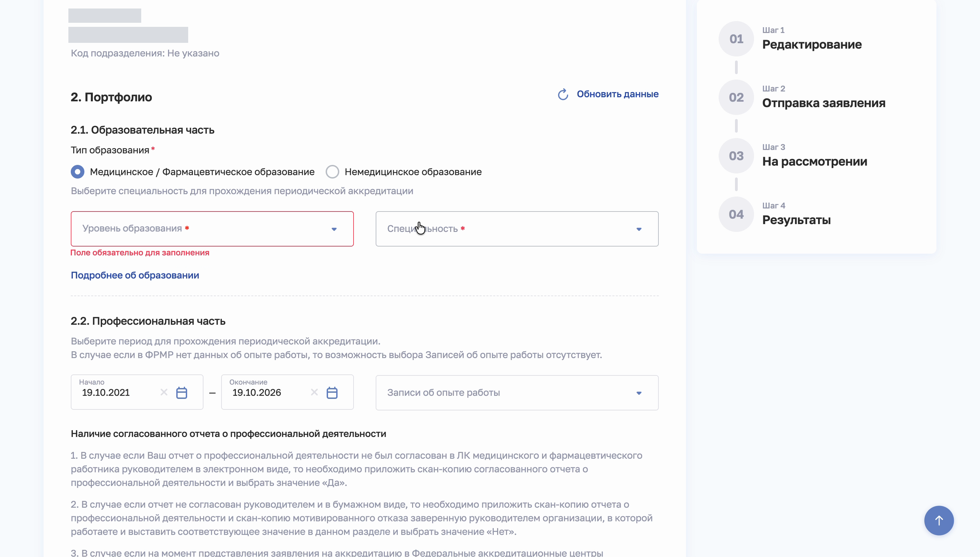Click step circle 02

coord(736,97)
